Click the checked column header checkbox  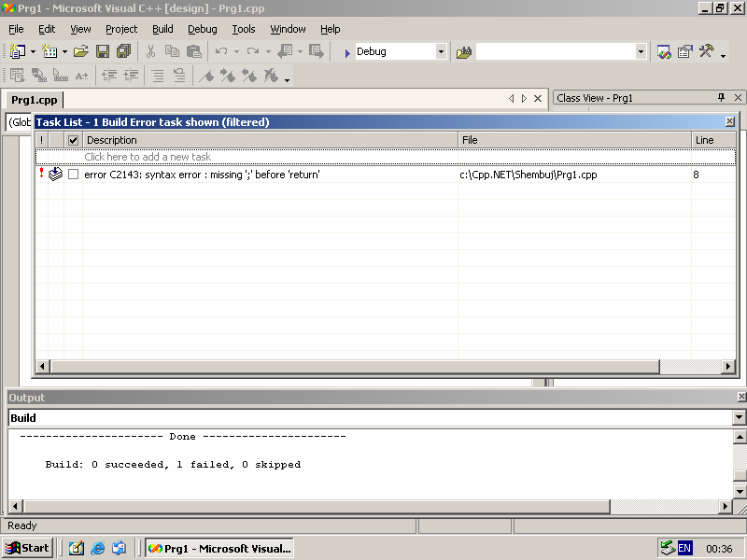(73, 140)
